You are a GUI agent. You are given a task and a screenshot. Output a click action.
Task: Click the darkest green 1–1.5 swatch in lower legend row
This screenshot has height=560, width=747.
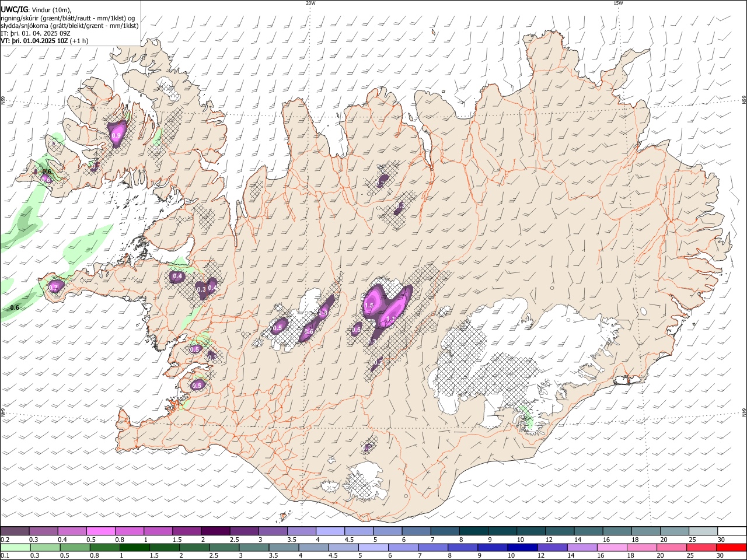[x=135, y=548]
